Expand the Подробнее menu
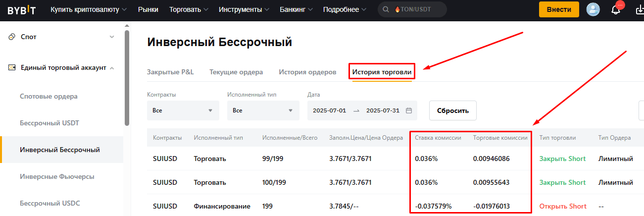 (x=345, y=9)
